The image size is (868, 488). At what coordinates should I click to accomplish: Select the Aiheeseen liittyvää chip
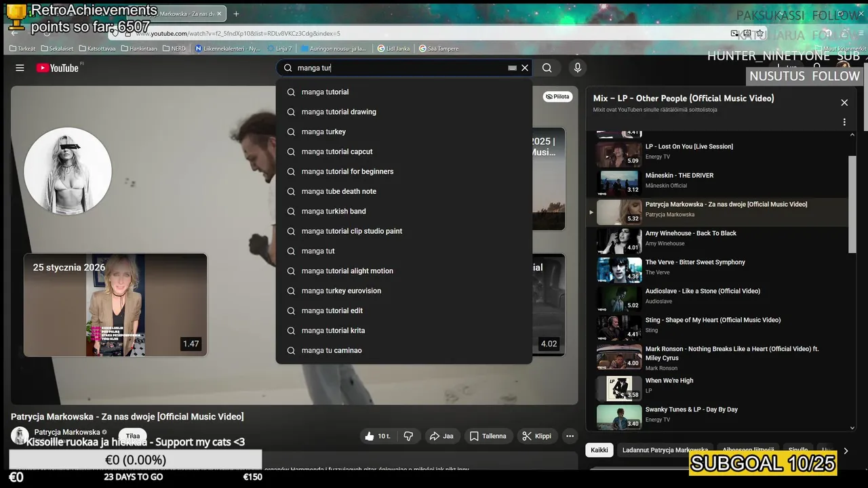[x=748, y=450]
